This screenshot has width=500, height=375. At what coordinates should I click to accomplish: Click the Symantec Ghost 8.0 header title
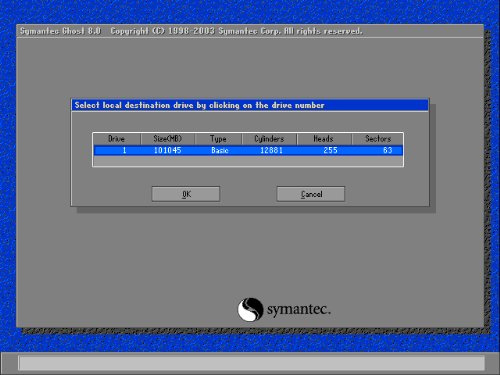point(60,31)
